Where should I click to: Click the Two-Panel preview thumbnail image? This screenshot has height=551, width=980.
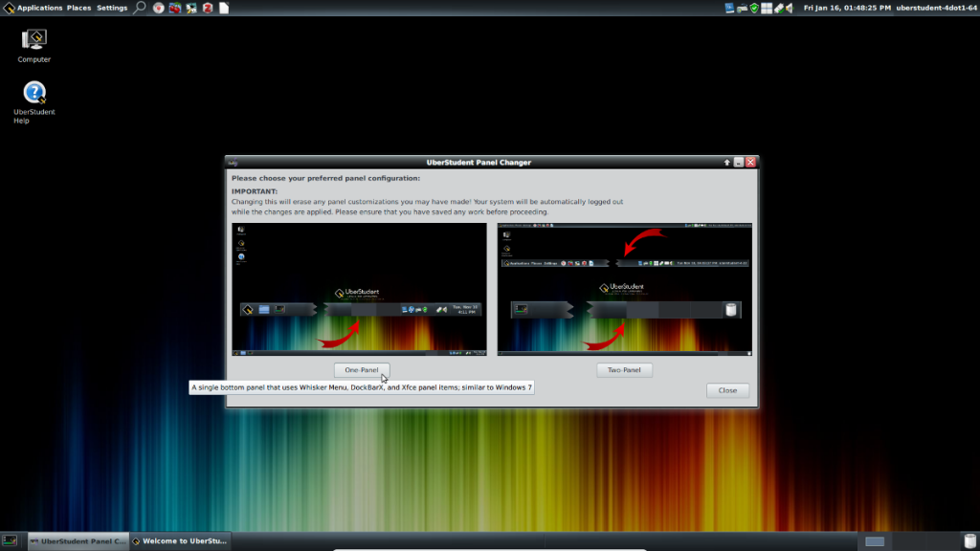(x=624, y=289)
